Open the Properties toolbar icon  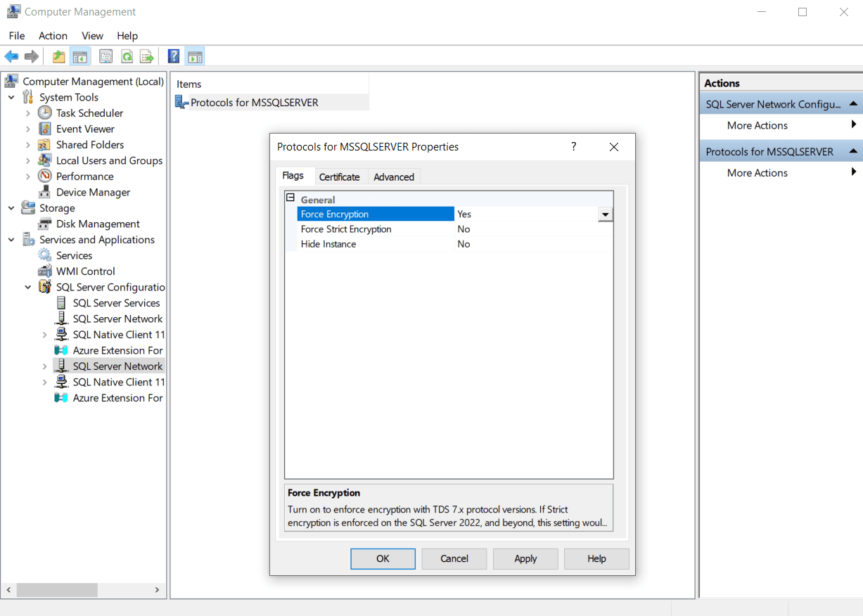coord(106,57)
